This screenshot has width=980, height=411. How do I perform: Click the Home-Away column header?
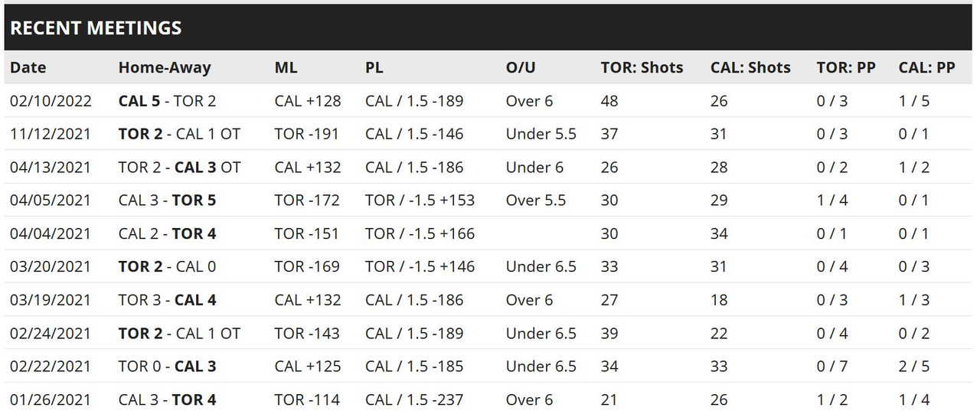tap(164, 67)
